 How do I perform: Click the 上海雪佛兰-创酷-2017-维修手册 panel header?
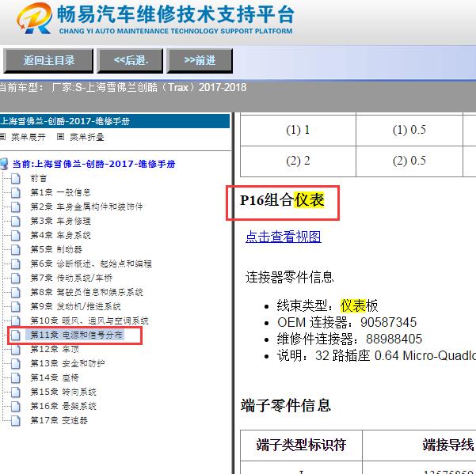115,121
